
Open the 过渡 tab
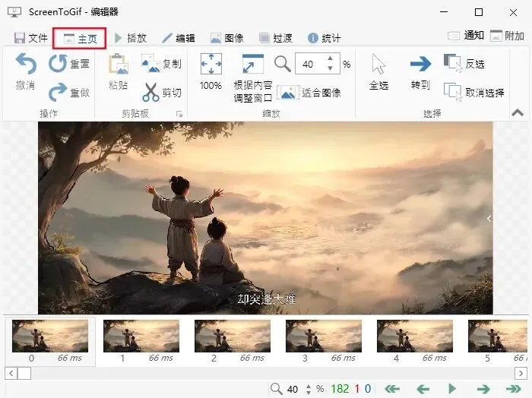[x=275, y=38]
